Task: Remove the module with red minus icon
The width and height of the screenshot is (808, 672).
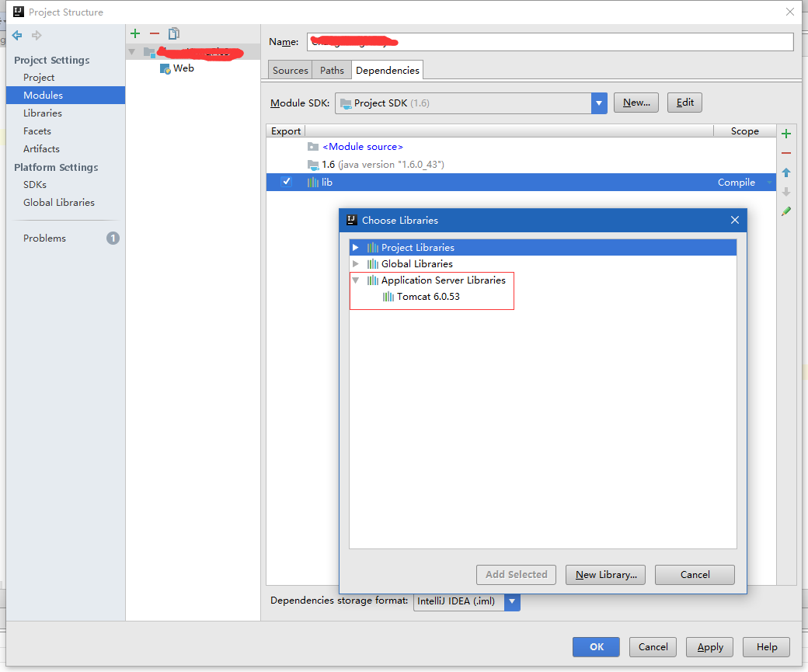Action: click(155, 33)
